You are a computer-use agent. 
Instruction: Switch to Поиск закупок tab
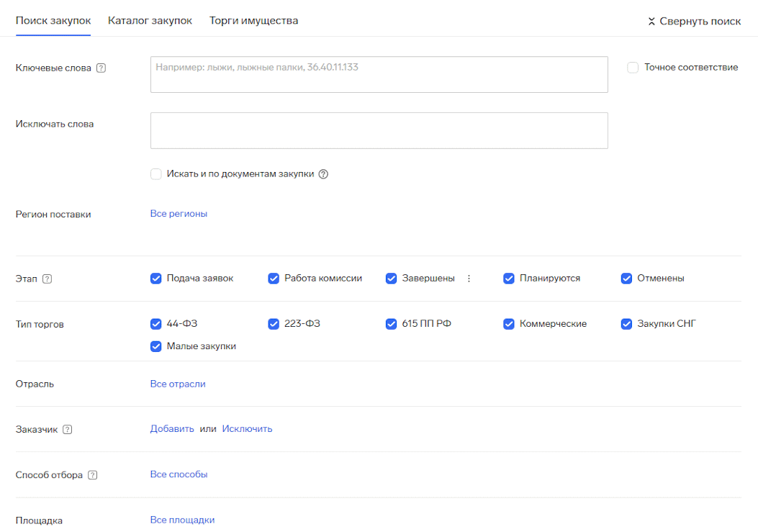point(53,21)
